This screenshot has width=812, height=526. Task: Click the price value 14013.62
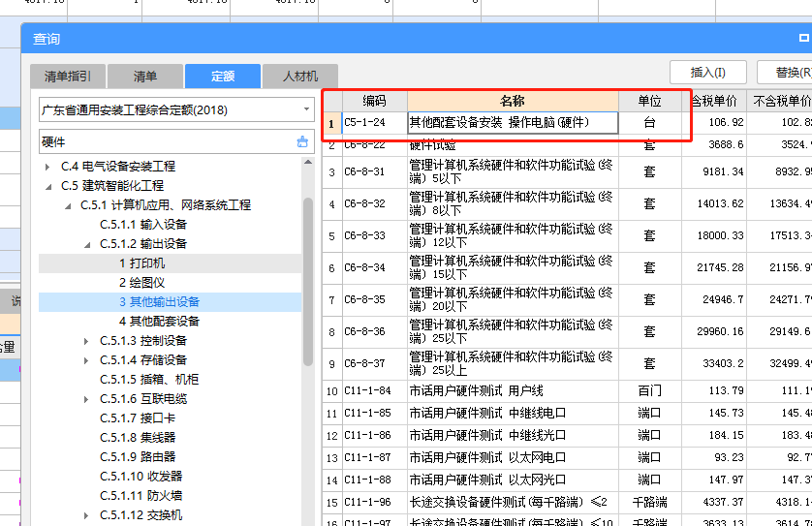tap(720, 204)
